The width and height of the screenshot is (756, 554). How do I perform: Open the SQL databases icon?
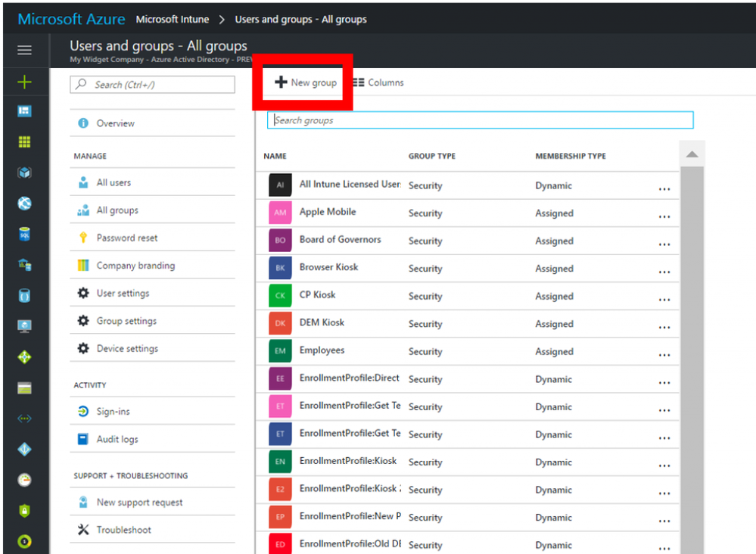(24, 235)
